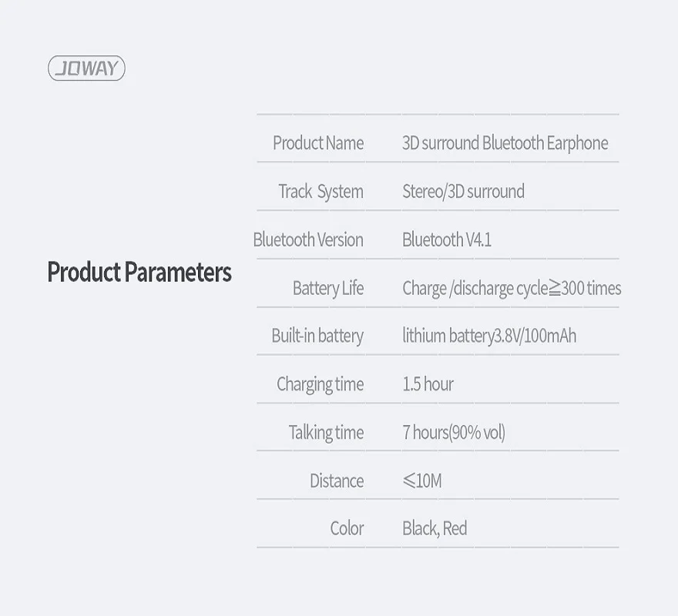Click the Bluetooth V4.1 value

(447, 240)
